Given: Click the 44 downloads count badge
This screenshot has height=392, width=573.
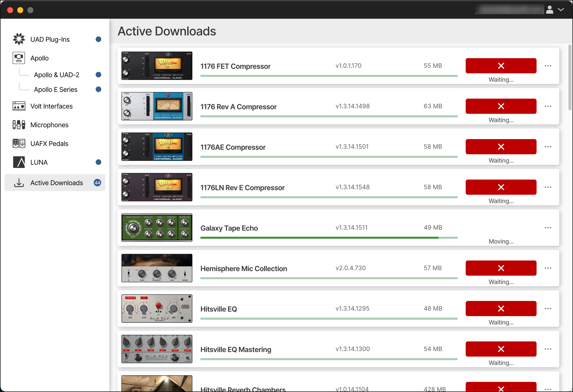Looking at the screenshot, I should coord(97,183).
